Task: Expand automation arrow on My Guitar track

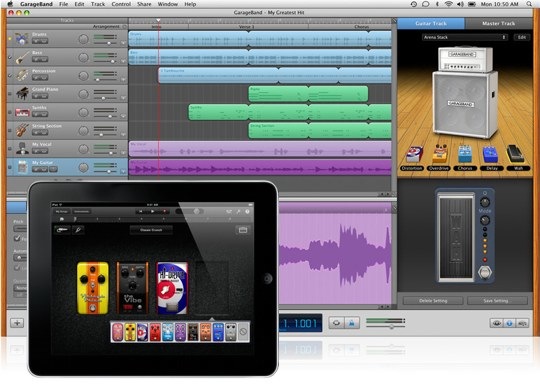Action: click(123, 171)
